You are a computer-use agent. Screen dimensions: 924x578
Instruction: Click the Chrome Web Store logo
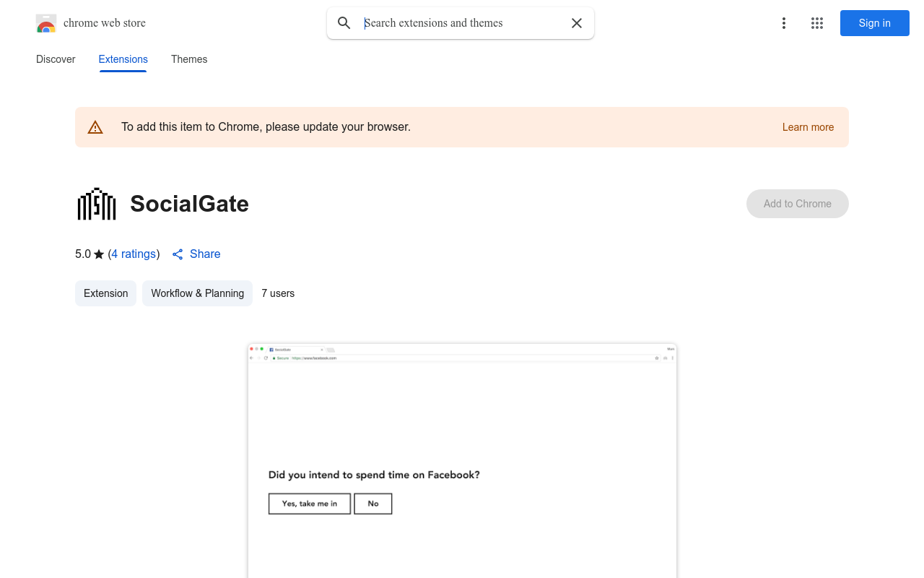[x=46, y=23]
